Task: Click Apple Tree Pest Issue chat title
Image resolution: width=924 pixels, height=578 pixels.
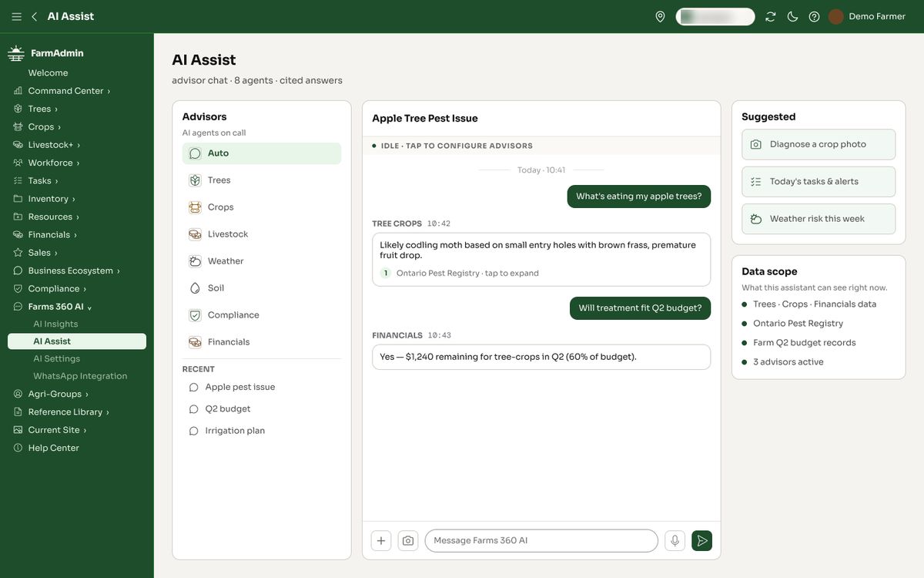Action: coord(425,119)
